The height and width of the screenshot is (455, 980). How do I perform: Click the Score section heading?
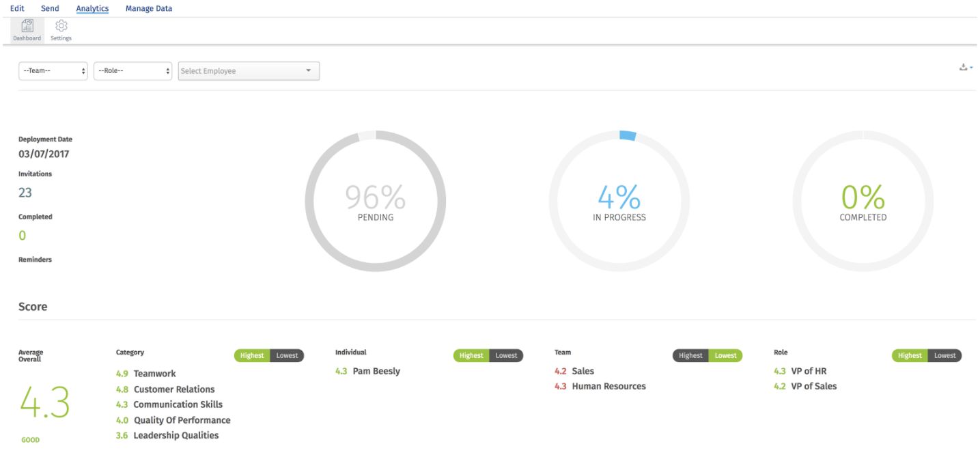[x=33, y=307]
